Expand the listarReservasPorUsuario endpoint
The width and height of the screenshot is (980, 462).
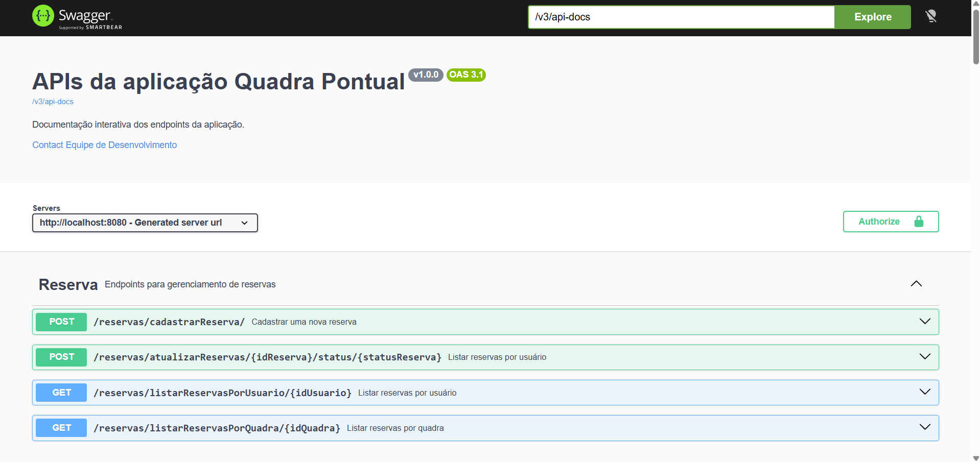[x=924, y=392]
